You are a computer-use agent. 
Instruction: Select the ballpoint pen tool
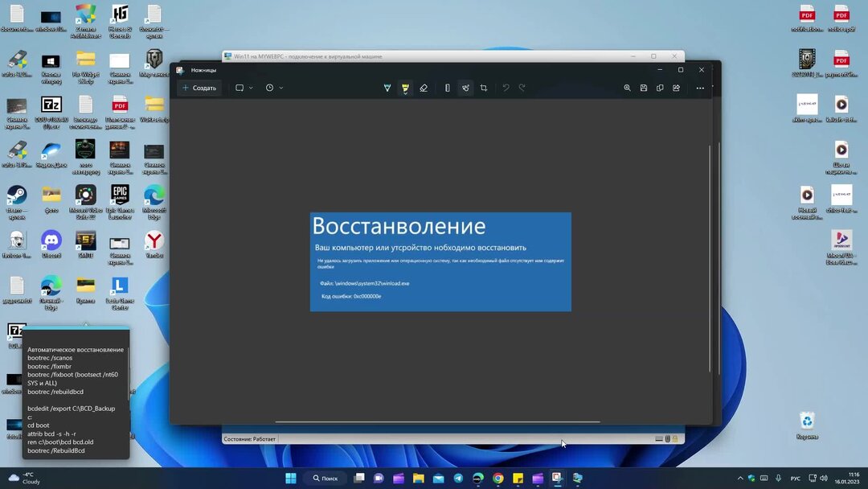coord(387,88)
